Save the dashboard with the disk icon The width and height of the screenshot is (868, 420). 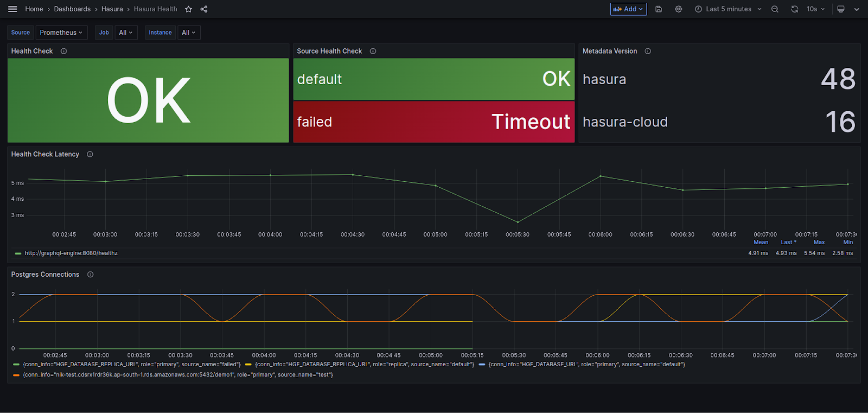point(659,9)
